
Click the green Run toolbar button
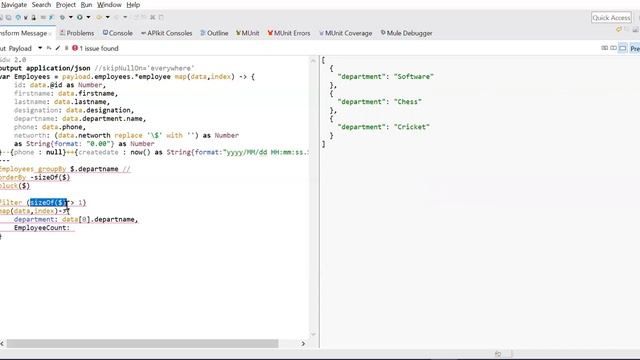(x=80, y=17)
